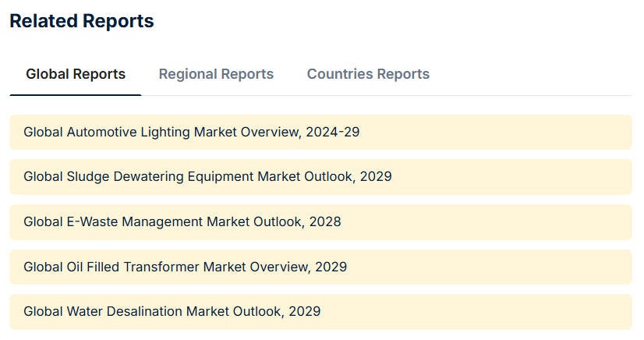The width and height of the screenshot is (644, 340).
Task: Open Global E-Waste Management Market Outlook report
Action: pyautogui.click(x=182, y=221)
